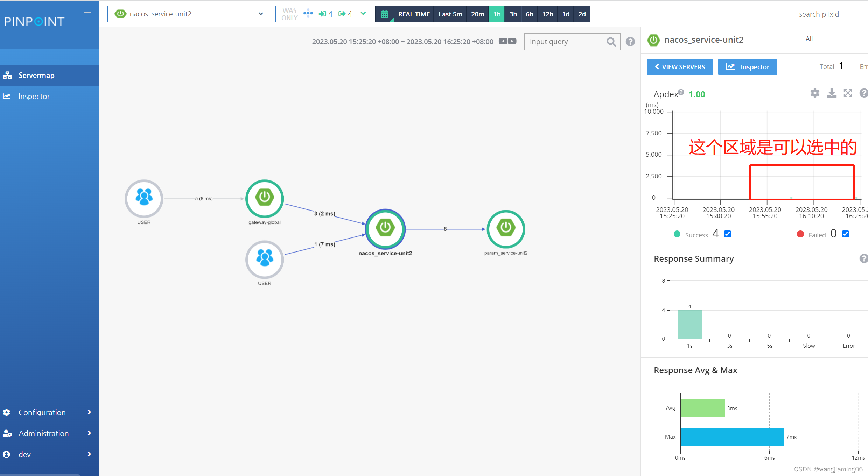Open the calendar date picker icon
Image resolution: width=868 pixels, height=476 pixels.
(384, 14)
